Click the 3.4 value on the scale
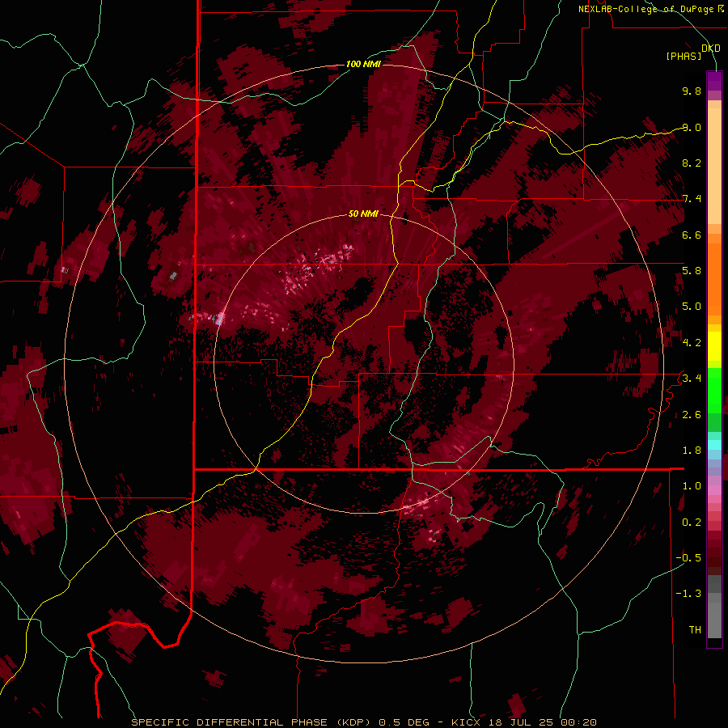This screenshot has height=728, width=728. [x=692, y=379]
